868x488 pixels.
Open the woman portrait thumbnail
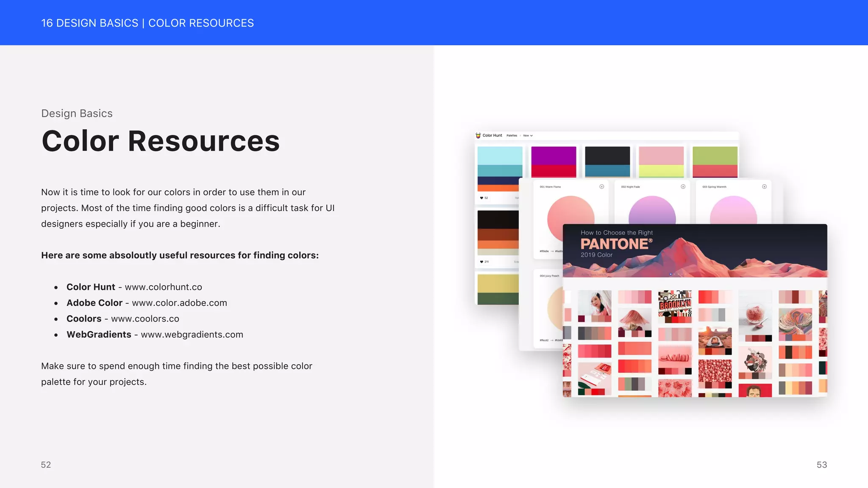(x=595, y=306)
